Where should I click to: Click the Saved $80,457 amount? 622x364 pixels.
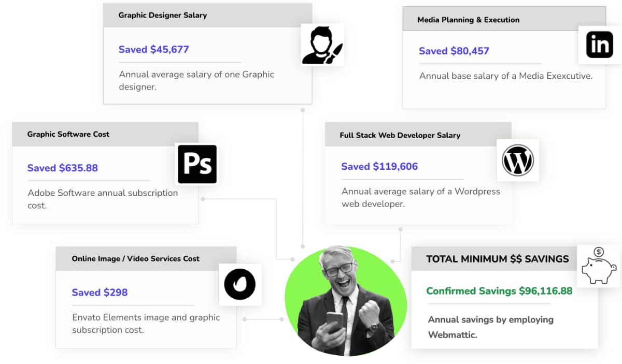tap(454, 51)
